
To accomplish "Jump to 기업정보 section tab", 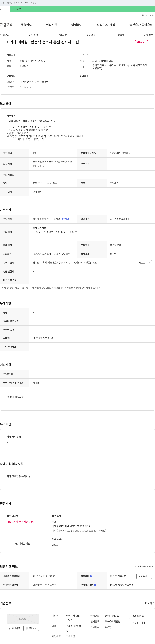I will [149, 35].
